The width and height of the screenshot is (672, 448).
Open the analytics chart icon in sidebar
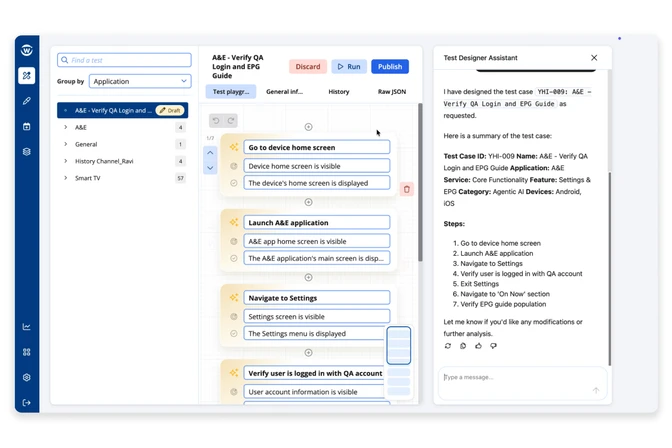point(27,327)
